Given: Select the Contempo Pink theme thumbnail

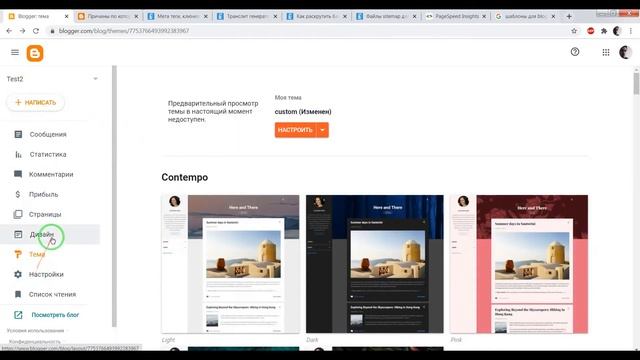Looking at the screenshot, I should 519,264.
